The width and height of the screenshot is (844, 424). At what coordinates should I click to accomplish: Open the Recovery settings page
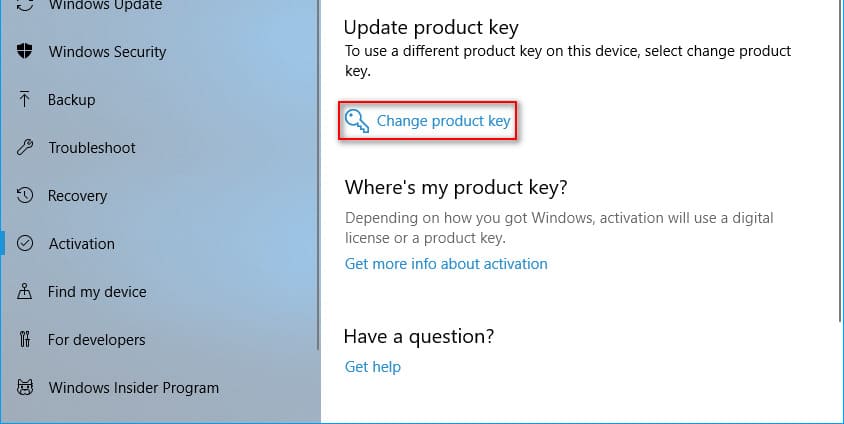point(77,196)
